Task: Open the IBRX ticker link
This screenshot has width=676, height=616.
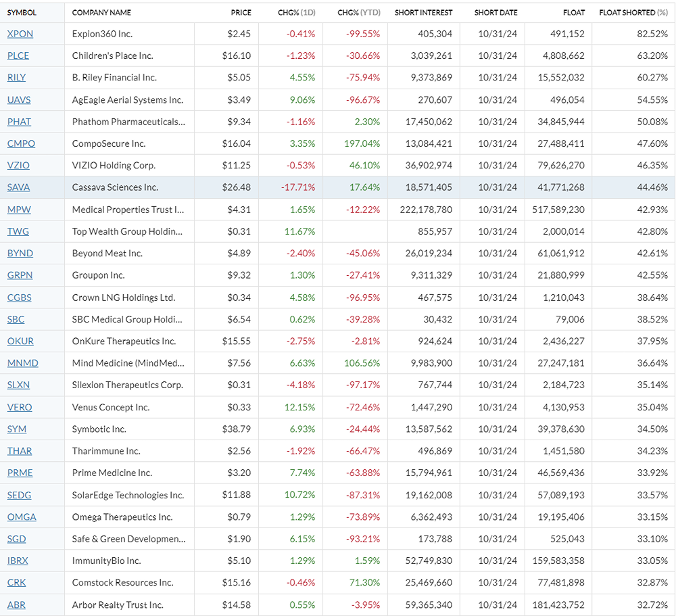Action: point(18,561)
